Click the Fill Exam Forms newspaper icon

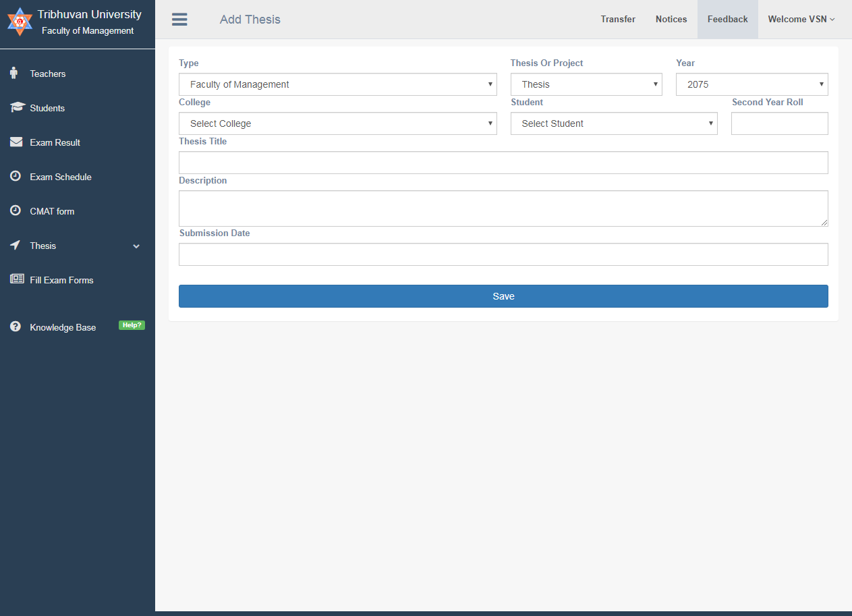17,279
